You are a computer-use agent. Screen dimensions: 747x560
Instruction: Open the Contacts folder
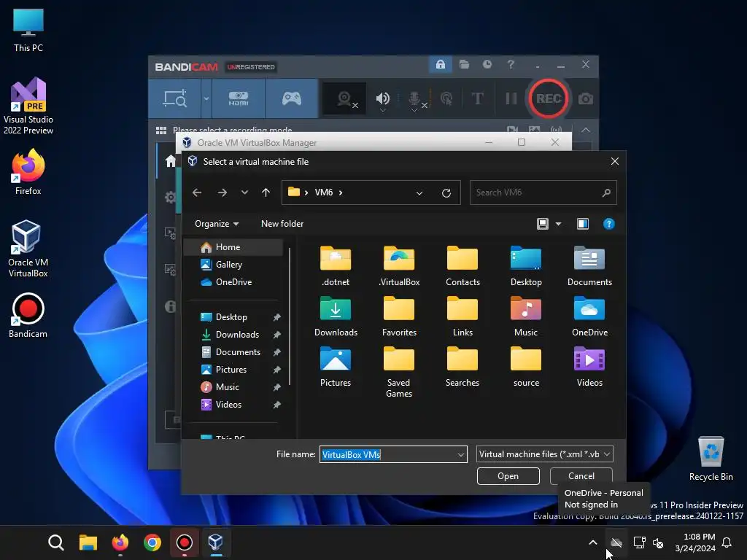point(462,265)
